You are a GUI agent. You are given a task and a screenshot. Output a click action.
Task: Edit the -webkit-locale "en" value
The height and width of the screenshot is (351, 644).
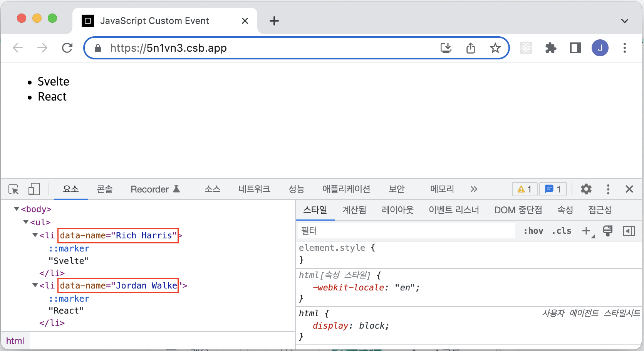coord(405,287)
